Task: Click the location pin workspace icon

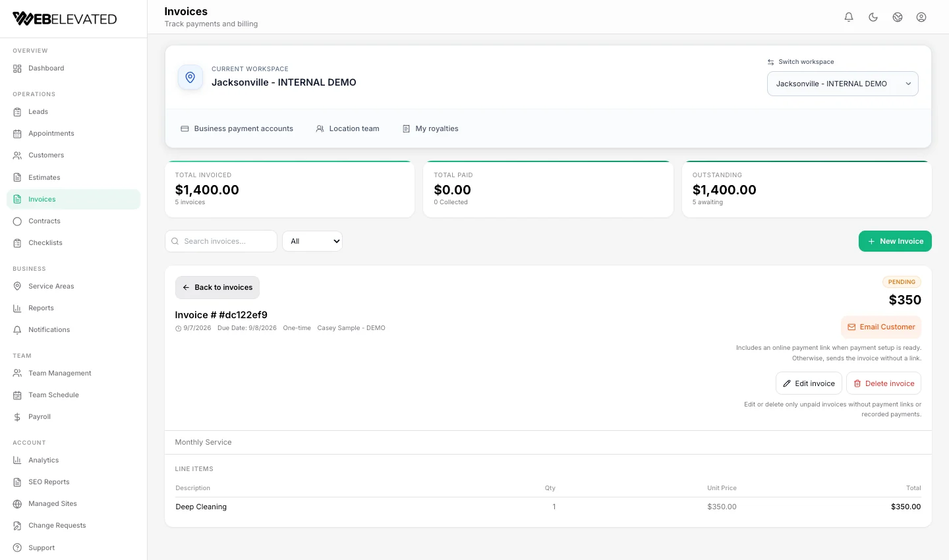Action: point(190,77)
